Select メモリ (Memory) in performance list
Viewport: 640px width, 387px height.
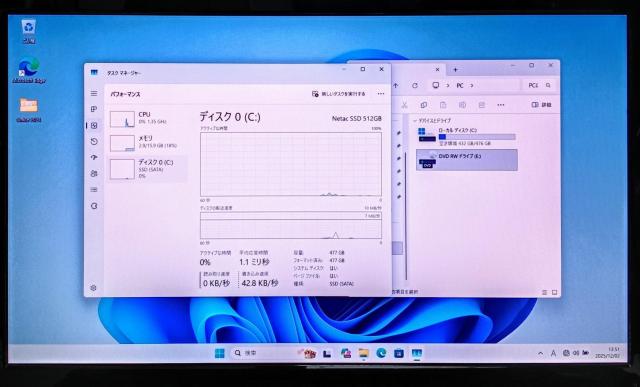click(147, 142)
